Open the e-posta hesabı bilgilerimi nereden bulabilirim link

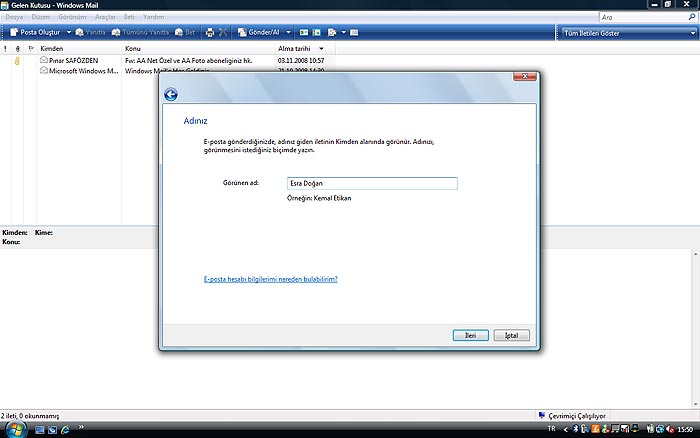271,279
